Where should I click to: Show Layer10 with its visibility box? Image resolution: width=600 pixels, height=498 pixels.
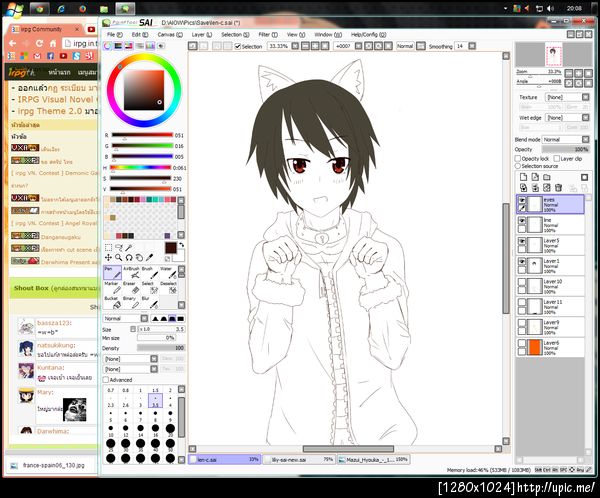[x=522, y=282]
